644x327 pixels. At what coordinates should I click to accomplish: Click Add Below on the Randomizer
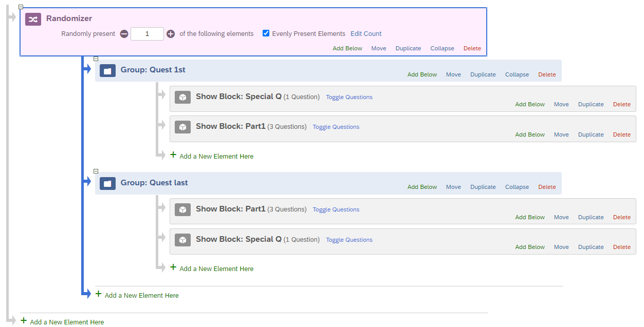pyautogui.click(x=347, y=48)
